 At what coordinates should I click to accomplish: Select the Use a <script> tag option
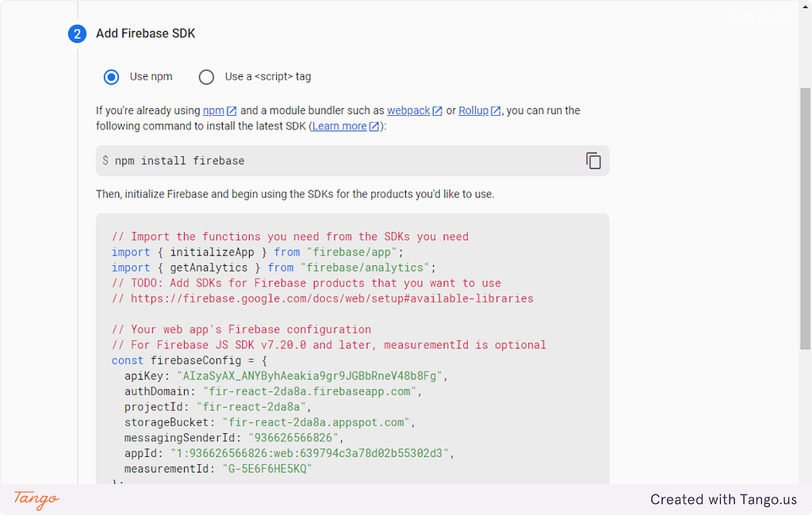tap(206, 77)
